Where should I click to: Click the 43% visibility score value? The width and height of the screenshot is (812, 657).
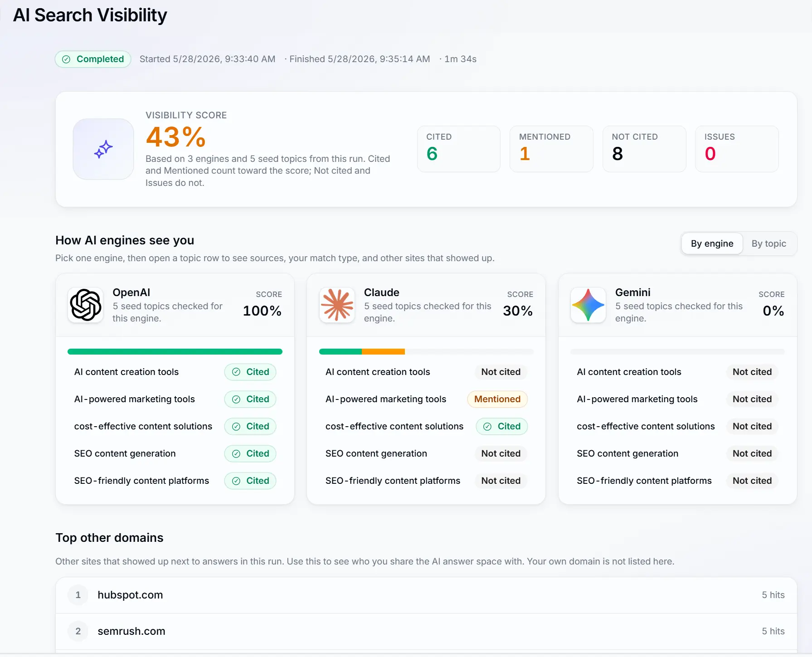click(x=176, y=137)
